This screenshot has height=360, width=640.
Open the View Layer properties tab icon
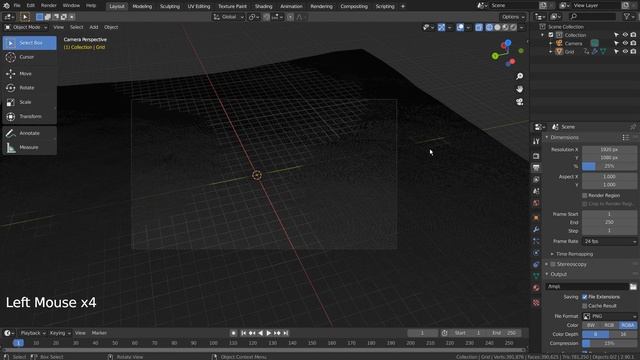click(x=536, y=180)
